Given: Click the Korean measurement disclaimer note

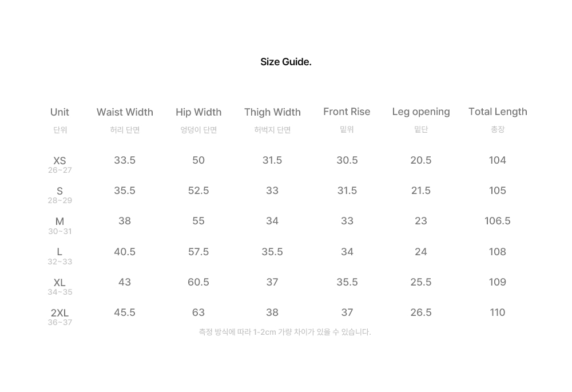Looking at the screenshot, I should tap(285, 332).
